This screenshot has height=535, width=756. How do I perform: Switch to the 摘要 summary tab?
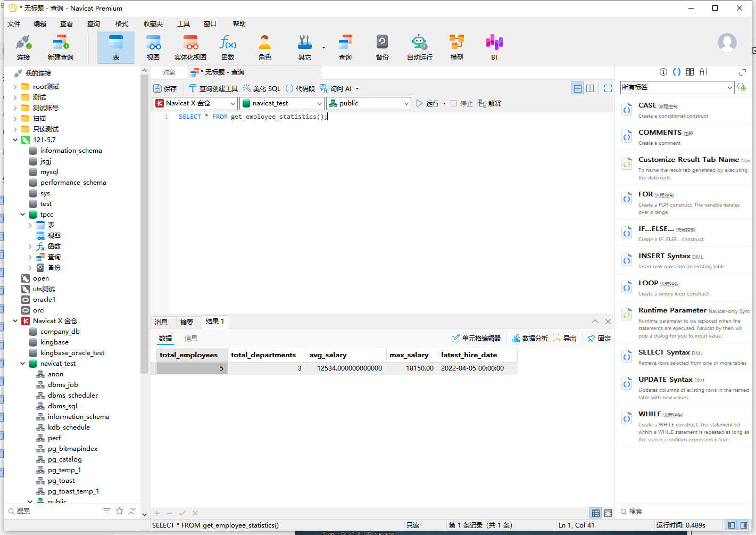coord(187,322)
